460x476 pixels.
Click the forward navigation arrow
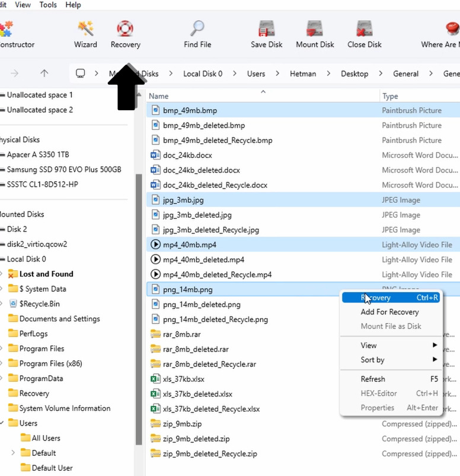[x=15, y=73]
